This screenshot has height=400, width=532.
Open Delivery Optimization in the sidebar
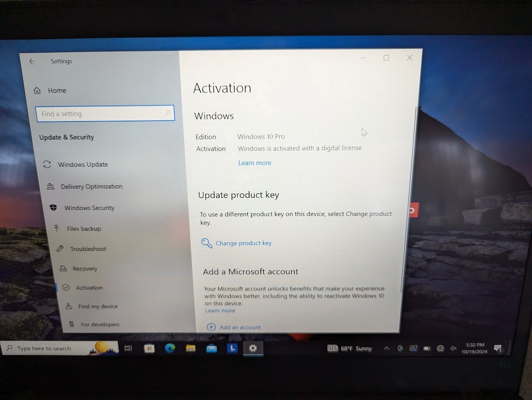pos(85,186)
